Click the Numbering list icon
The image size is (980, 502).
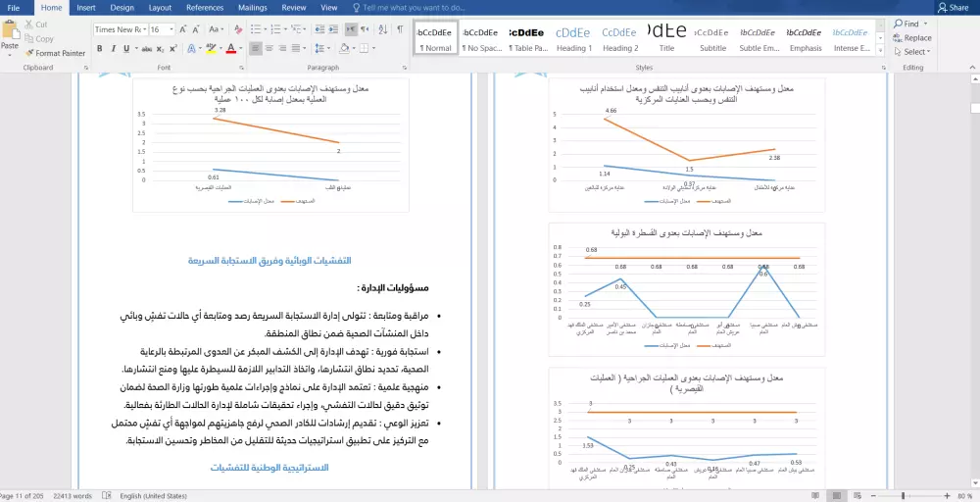pos(275,29)
